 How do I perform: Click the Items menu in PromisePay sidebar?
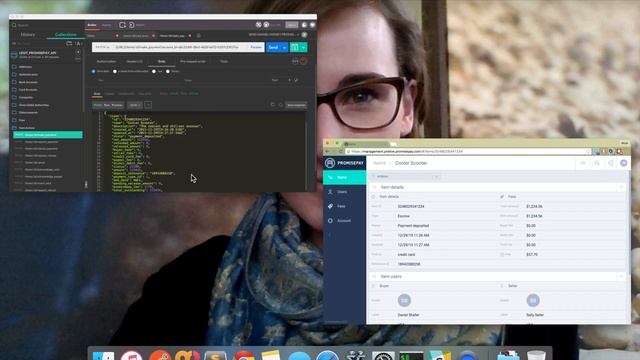344,178
